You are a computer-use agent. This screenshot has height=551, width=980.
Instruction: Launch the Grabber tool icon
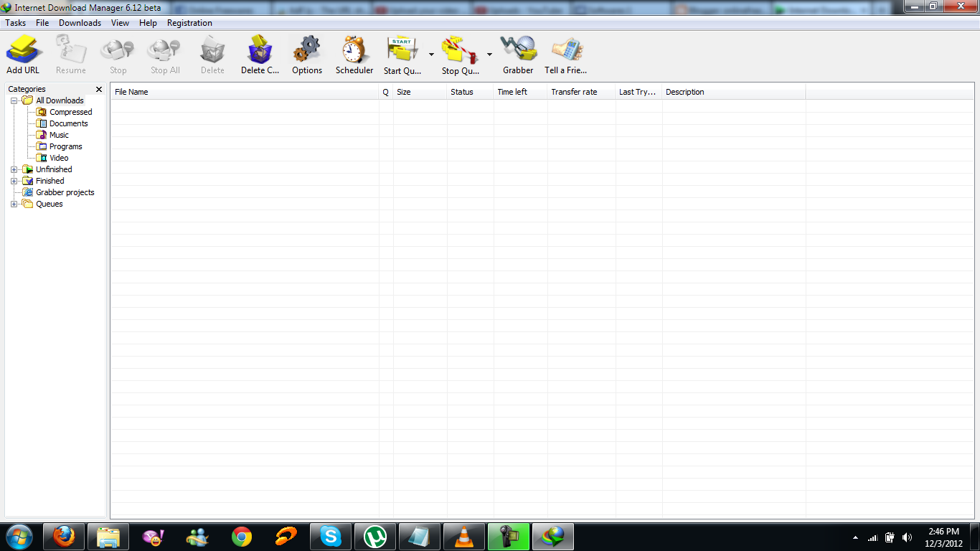click(518, 52)
